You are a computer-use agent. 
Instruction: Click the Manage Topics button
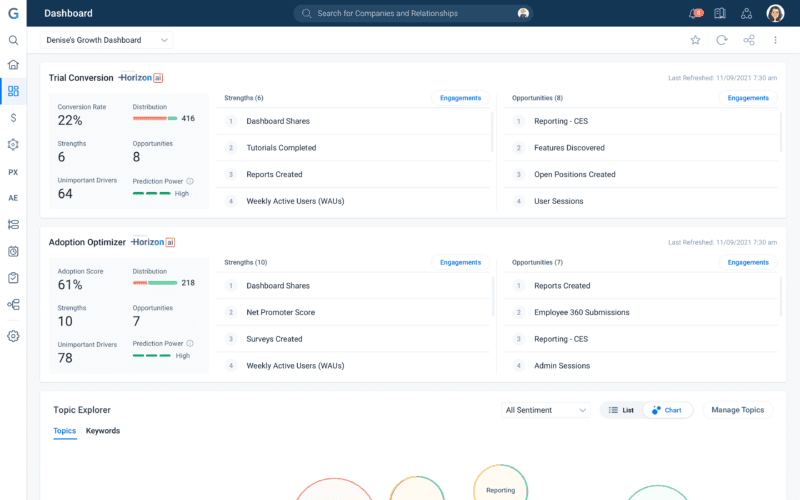point(738,410)
